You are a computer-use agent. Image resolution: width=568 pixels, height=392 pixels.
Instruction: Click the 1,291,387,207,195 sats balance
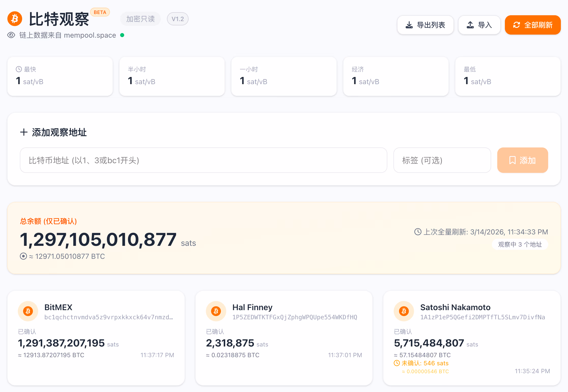coord(68,343)
